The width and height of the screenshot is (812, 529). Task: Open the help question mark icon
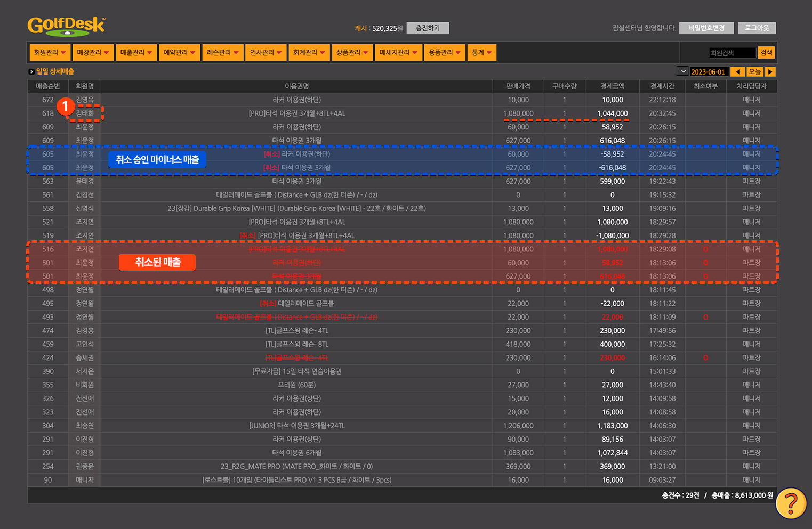[x=791, y=503]
